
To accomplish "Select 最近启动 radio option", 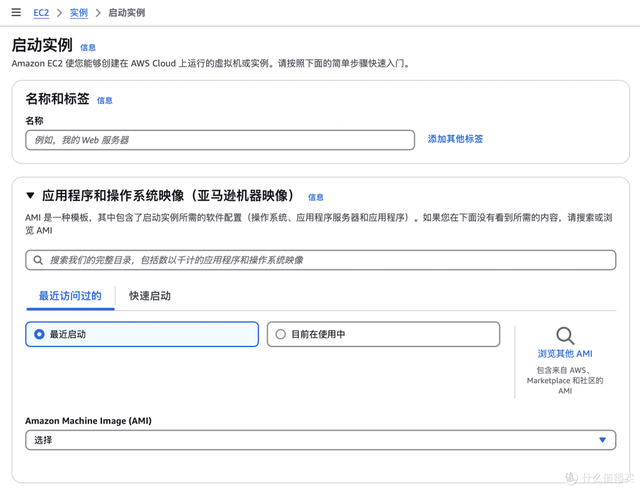I will pos(142,334).
